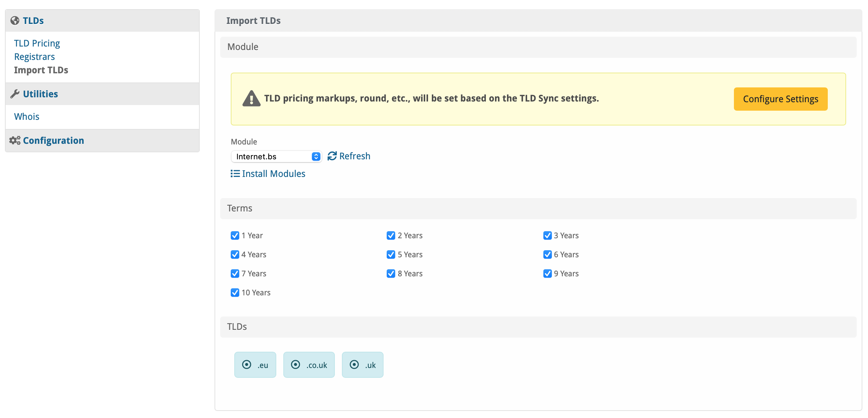
Task: Uncheck the 1 Year term
Action: point(235,235)
